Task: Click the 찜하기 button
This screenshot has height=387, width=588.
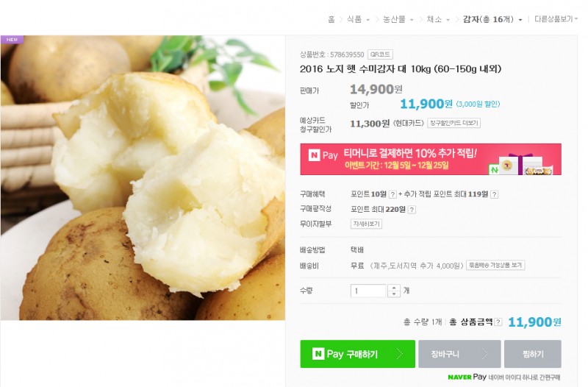Action: click(x=532, y=354)
